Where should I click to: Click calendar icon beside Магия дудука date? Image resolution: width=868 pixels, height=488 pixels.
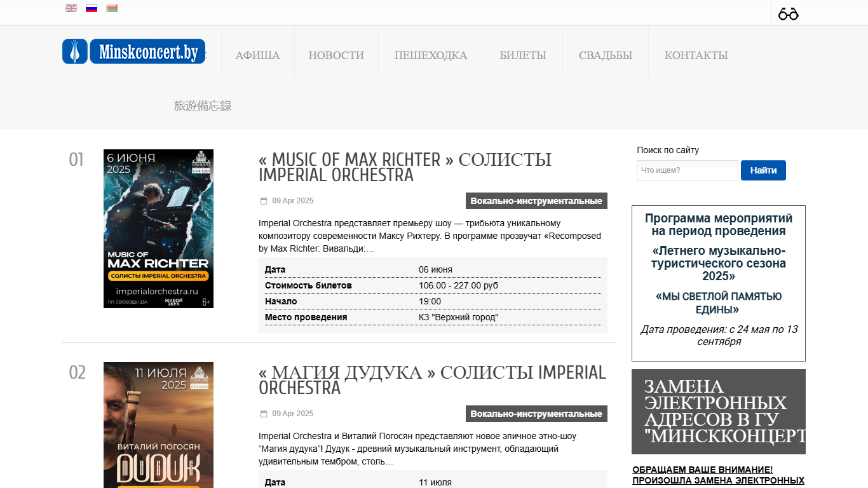[264, 414]
